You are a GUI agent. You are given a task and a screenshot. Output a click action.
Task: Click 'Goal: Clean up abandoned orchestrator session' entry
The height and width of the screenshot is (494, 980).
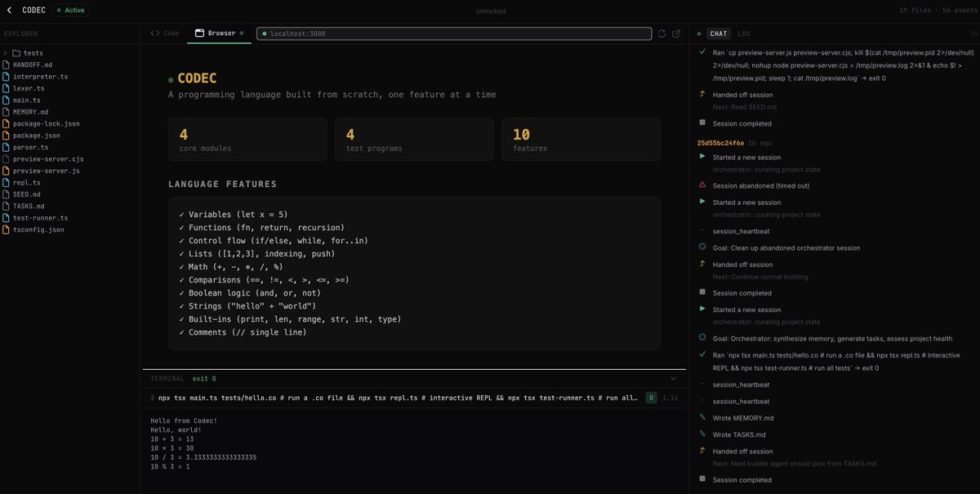pyautogui.click(x=786, y=248)
